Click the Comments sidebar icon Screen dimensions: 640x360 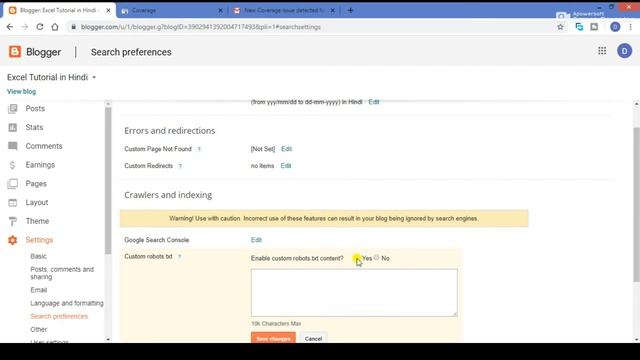pyautogui.click(x=13, y=146)
